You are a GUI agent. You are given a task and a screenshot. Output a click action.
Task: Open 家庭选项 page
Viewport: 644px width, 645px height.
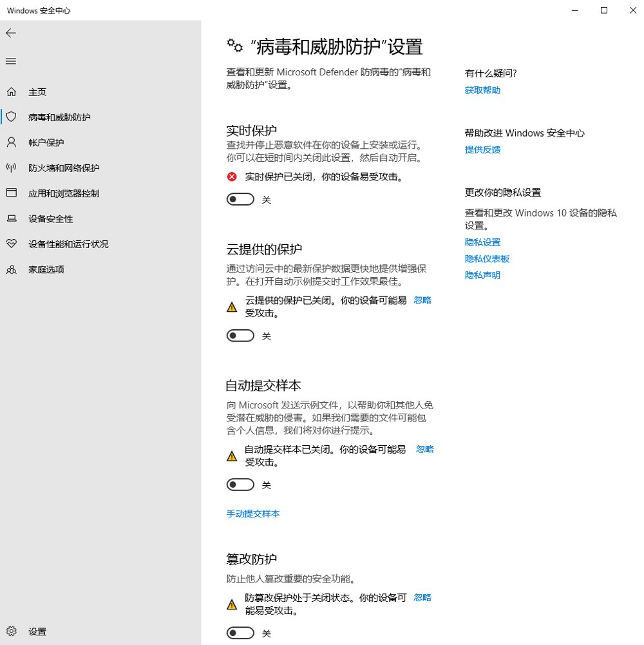(x=100, y=269)
